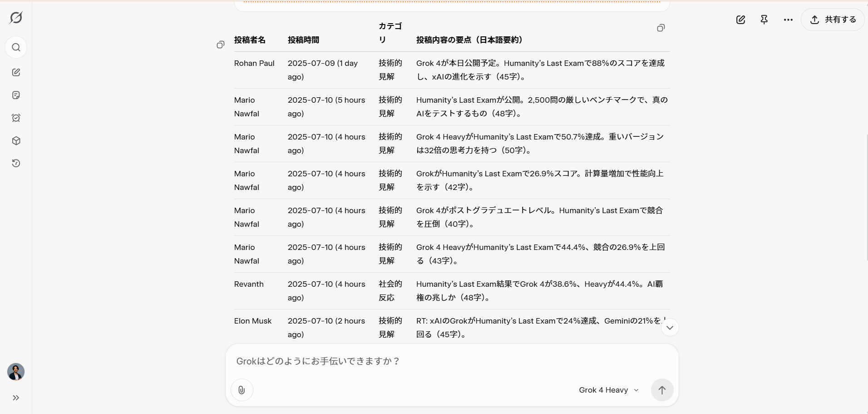Image resolution: width=868 pixels, height=414 pixels.
Task: Expand the sidebar with the double chevron
Action: pos(16,398)
